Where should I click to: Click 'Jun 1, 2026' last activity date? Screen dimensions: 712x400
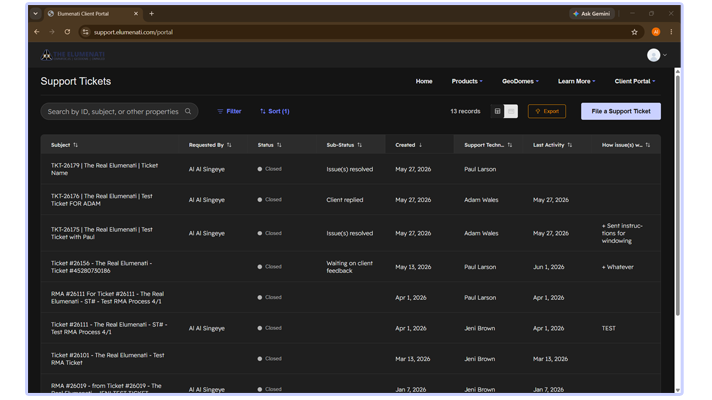pos(549,267)
